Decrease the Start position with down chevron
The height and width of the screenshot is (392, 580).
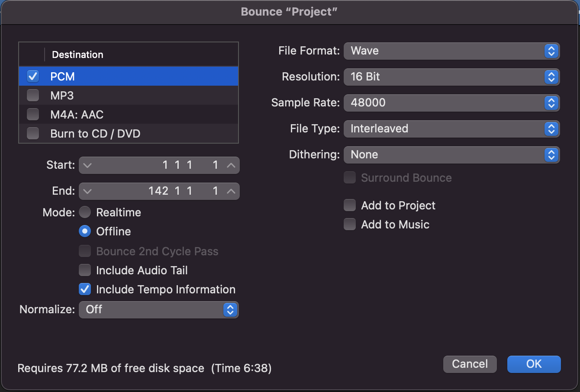pos(87,165)
